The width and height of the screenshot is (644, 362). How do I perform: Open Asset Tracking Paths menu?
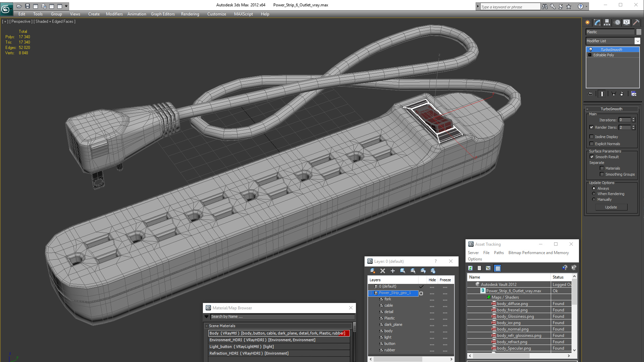499,253
